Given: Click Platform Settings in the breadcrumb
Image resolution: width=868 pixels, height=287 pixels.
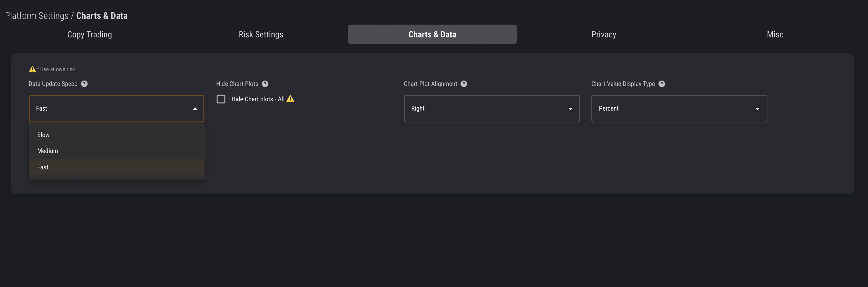Looking at the screenshot, I should [x=36, y=16].
